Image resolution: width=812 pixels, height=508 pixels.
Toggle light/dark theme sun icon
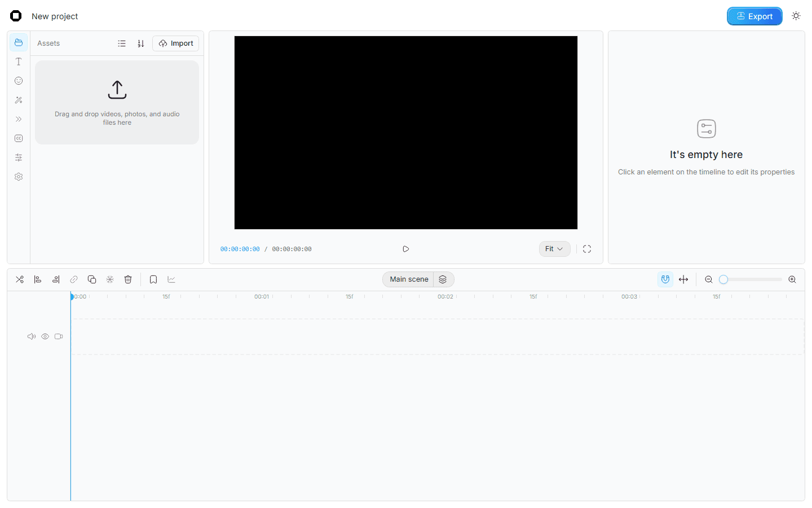pyautogui.click(x=796, y=16)
